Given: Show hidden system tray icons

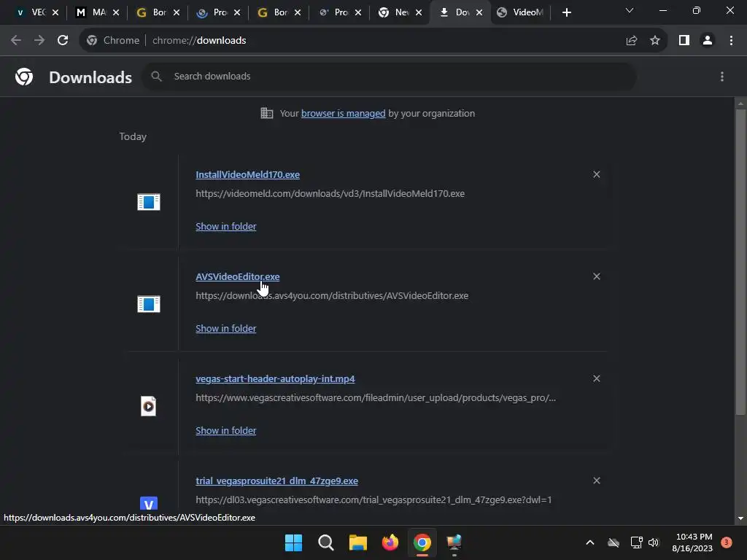Looking at the screenshot, I should tap(589, 542).
